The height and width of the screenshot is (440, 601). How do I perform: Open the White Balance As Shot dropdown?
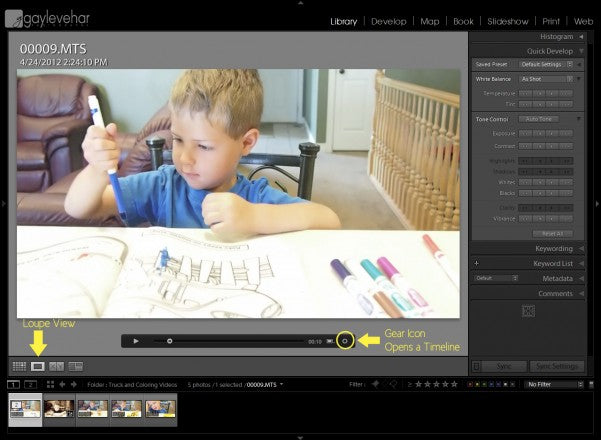tap(545, 79)
